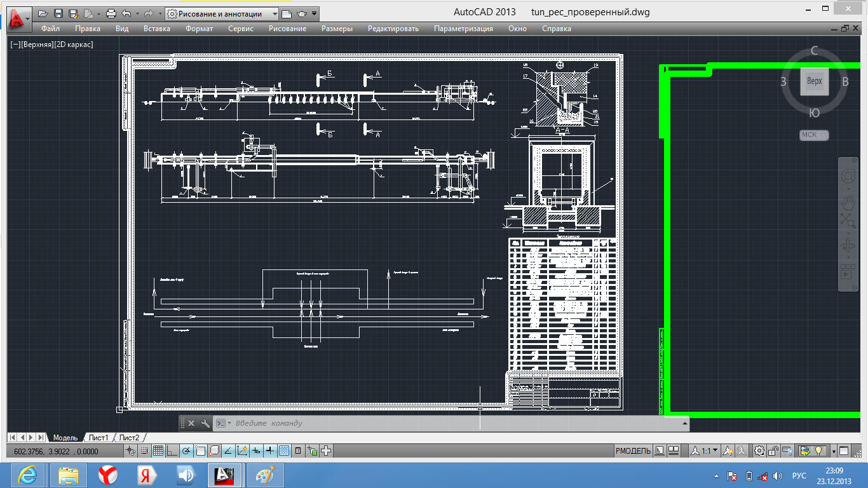The height and width of the screenshot is (488, 868).
Task: Switch to the Лист1 layout tab
Action: coord(98,438)
